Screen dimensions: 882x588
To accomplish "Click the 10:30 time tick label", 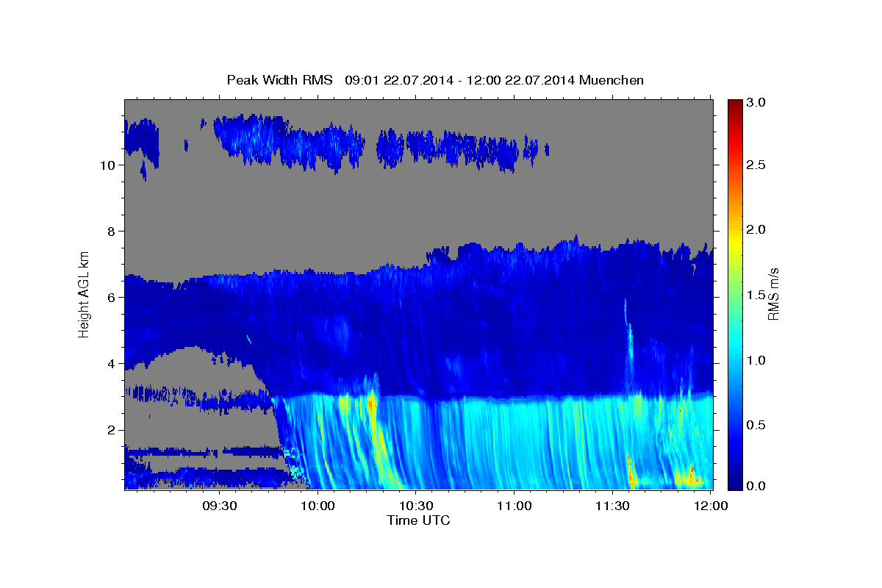I will coord(416,506).
